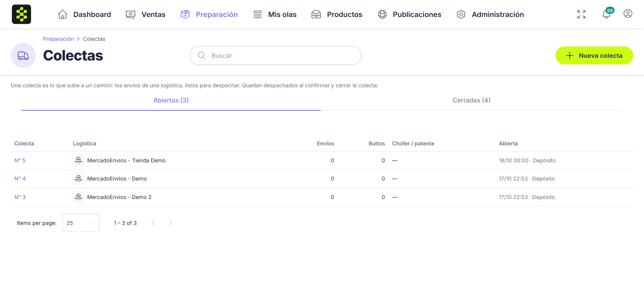Click the MercadoEnvios logo for Tienda Demo
The height and width of the screenshot is (286, 644).
pyautogui.click(x=78, y=160)
